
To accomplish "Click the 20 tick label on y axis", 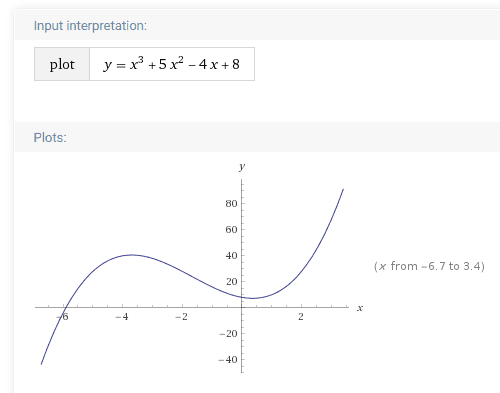I will pos(231,281).
